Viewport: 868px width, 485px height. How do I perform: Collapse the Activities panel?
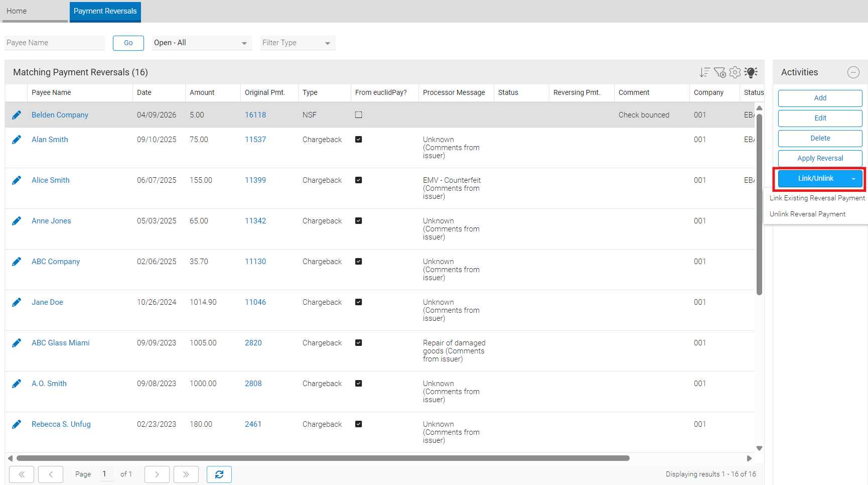pyautogui.click(x=853, y=72)
